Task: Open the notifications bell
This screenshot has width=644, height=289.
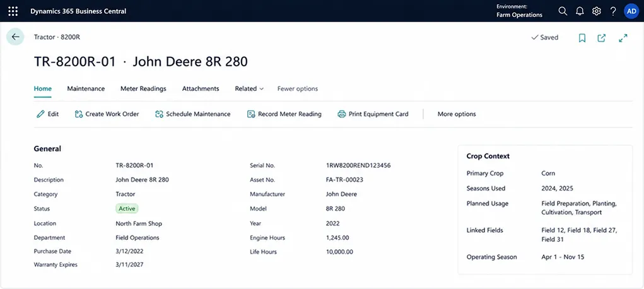Action: [580, 11]
